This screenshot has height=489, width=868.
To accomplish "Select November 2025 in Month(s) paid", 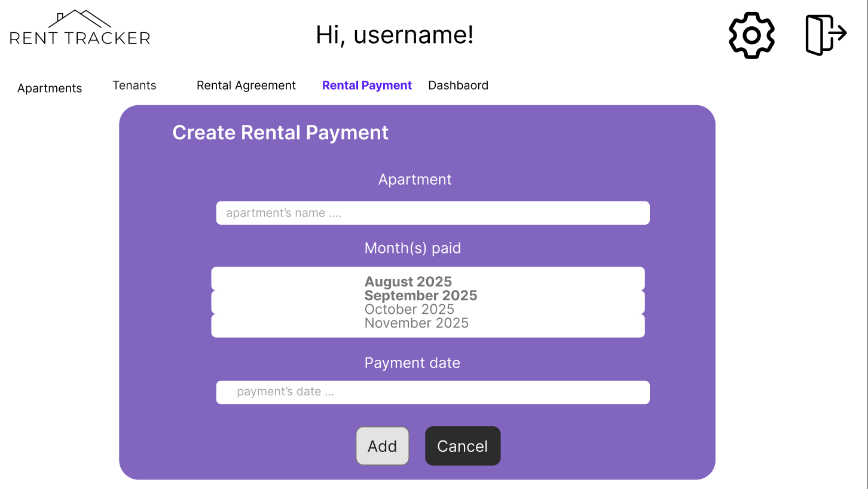I will point(416,323).
